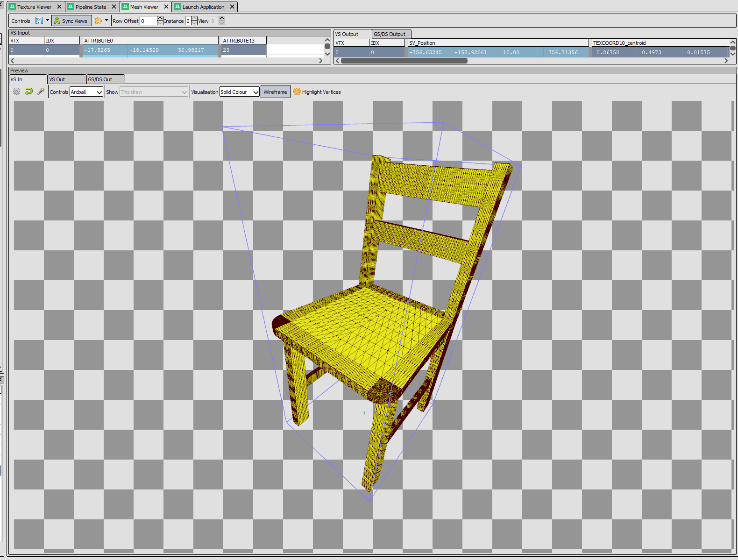The width and height of the screenshot is (738, 560).
Task: Click the Texture Viewer tab icon
Action: tap(13, 7)
